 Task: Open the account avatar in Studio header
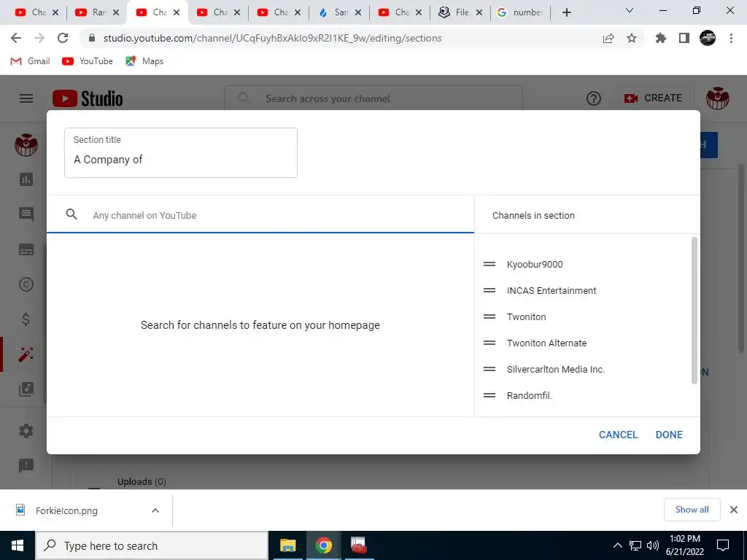pyautogui.click(x=718, y=98)
